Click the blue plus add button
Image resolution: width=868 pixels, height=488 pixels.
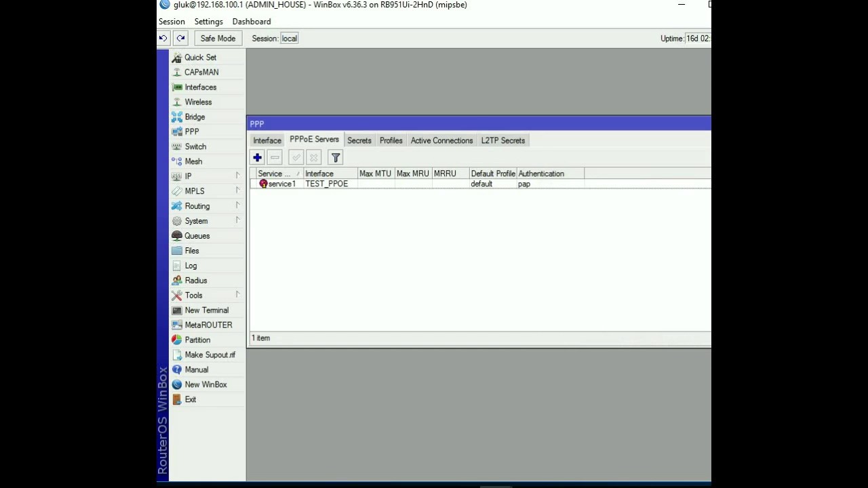point(257,158)
